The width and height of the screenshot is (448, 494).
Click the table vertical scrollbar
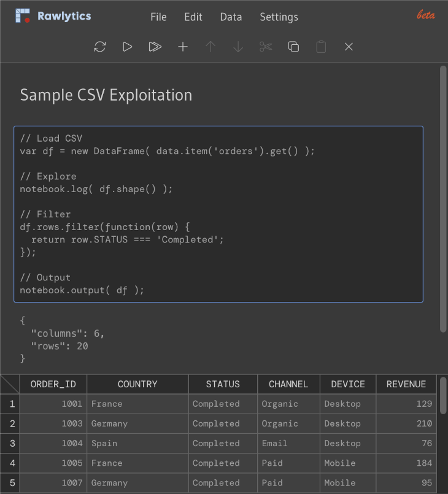(x=443, y=396)
